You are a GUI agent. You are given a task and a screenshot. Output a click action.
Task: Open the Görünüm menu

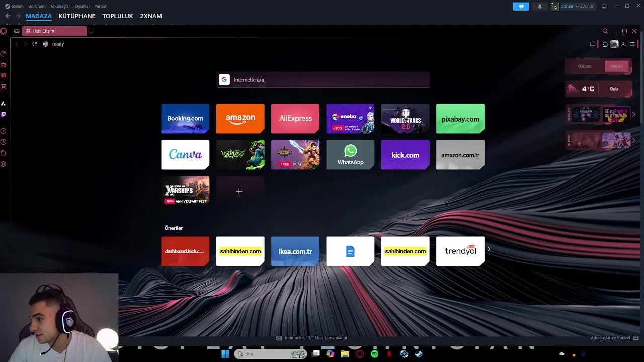click(x=37, y=6)
